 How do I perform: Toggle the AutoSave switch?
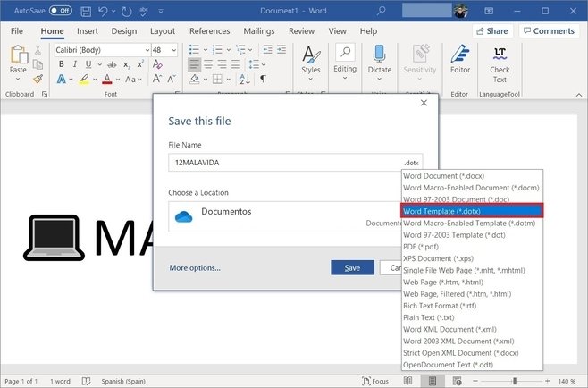click(61, 11)
